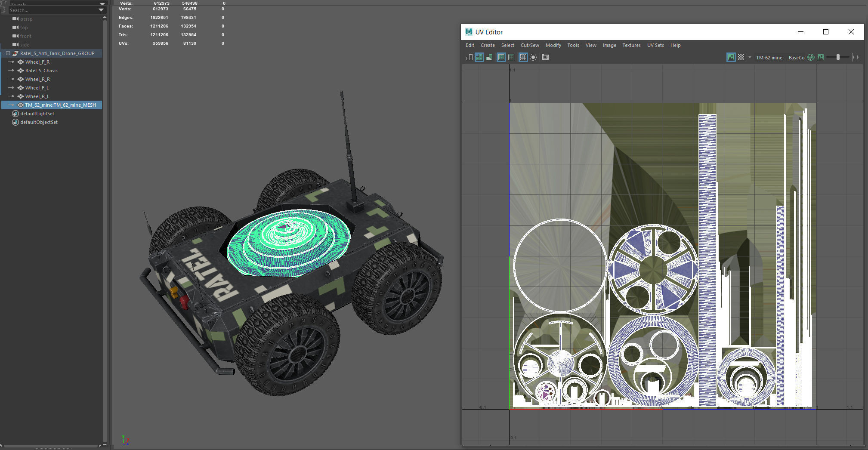Screen dimensions: 868x450
Task: Maximize the UV Editor window
Action: 826,32
